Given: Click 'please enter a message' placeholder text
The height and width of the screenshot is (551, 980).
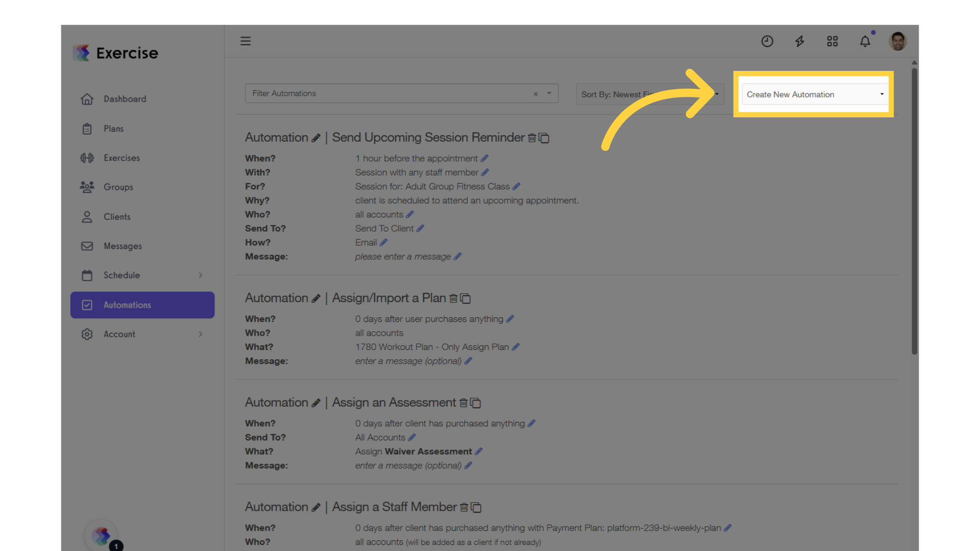Looking at the screenshot, I should (x=403, y=257).
